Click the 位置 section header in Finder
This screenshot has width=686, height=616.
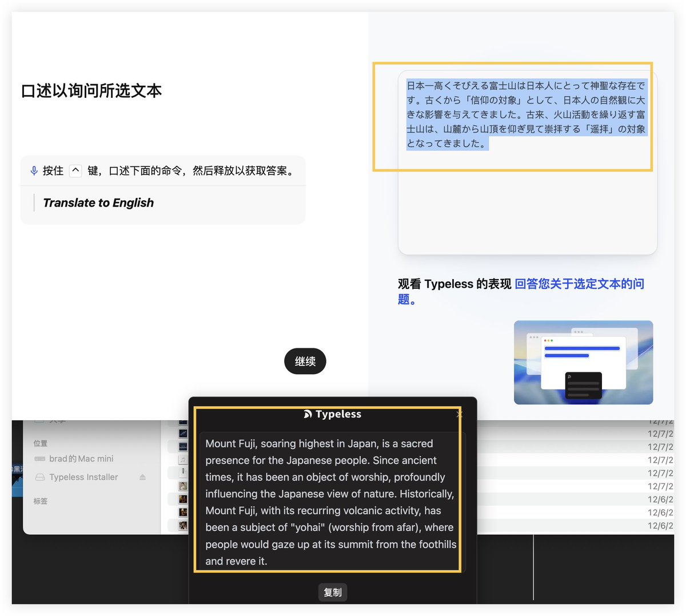click(x=41, y=443)
